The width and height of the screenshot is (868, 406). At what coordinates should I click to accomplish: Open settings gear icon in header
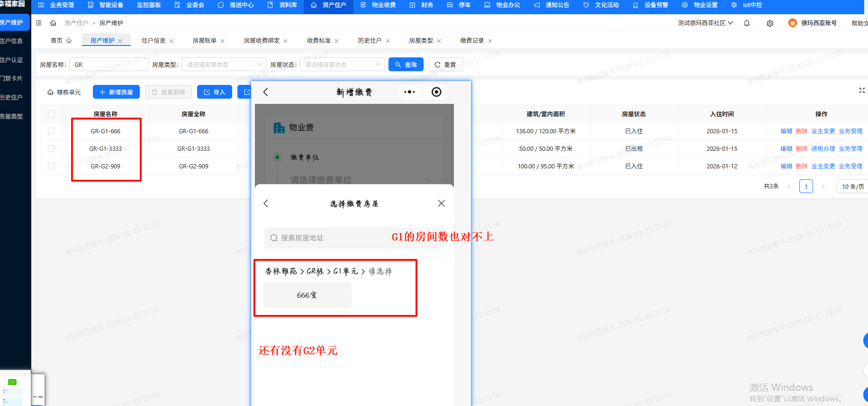coord(770,23)
